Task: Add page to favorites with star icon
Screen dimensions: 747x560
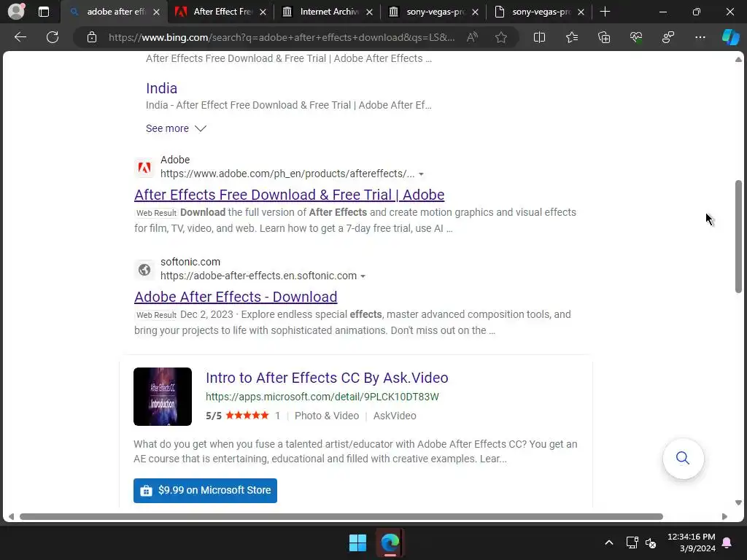Action: (x=500, y=37)
